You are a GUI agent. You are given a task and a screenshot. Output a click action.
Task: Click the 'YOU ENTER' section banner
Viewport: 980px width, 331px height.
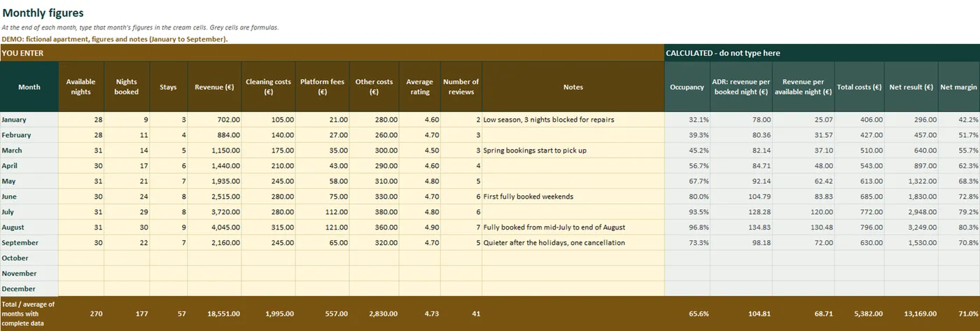332,52
